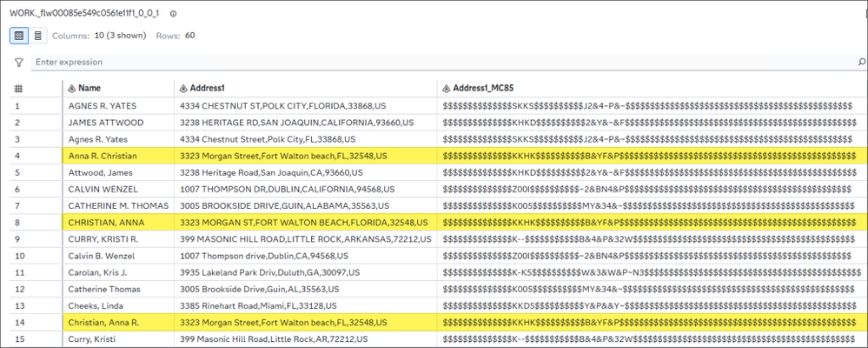Click the match code containing KKD5 in row 13
This screenshot has width=868, height=348.
pyautogui.click(x=647, y=306)
